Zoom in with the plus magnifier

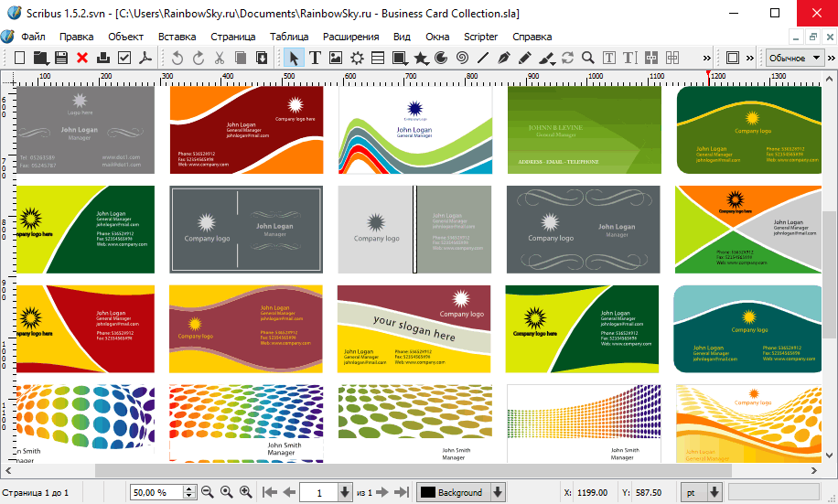(246, 492)
